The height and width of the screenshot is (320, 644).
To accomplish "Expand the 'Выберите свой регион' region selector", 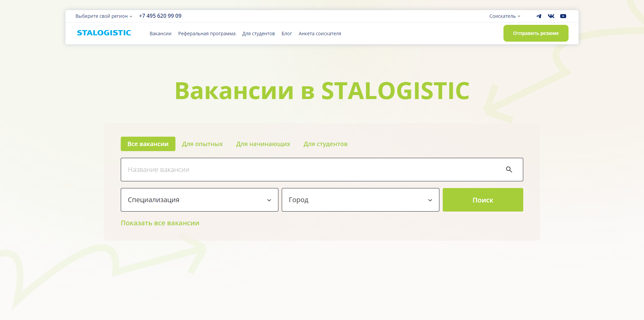I will pos(104,16).
